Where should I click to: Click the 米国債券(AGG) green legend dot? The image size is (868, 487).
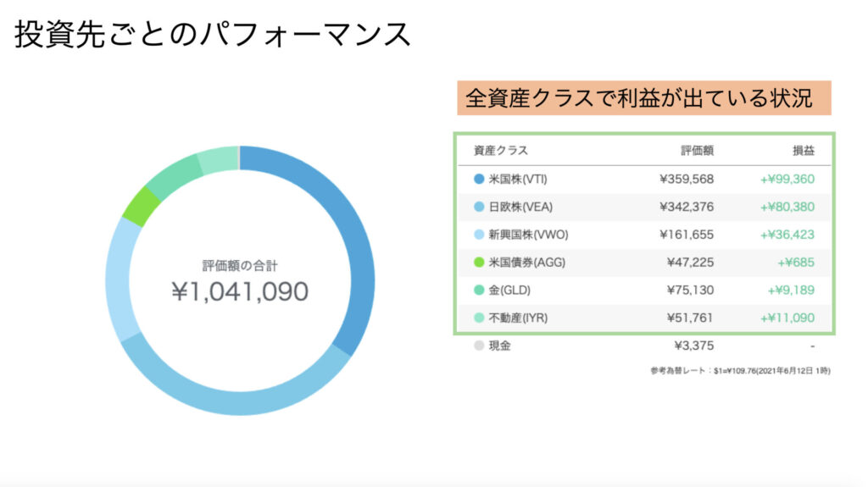[x=480, y=263]
